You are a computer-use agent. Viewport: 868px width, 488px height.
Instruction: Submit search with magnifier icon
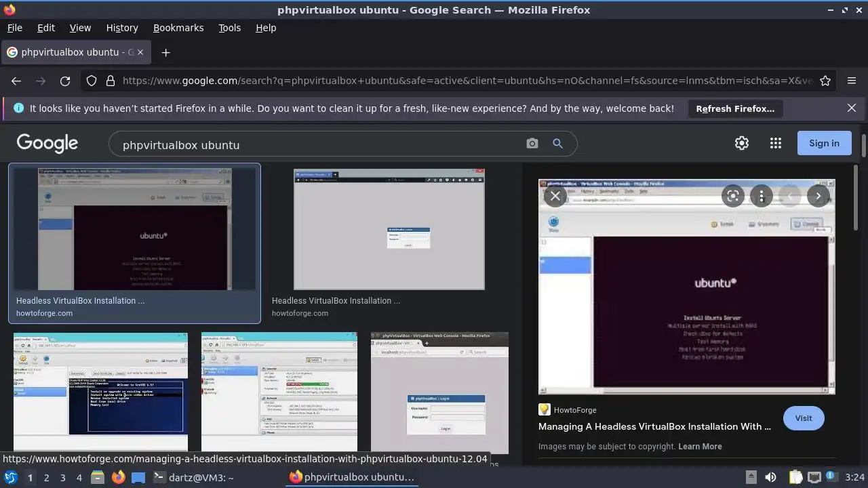[x=557, y=144]
